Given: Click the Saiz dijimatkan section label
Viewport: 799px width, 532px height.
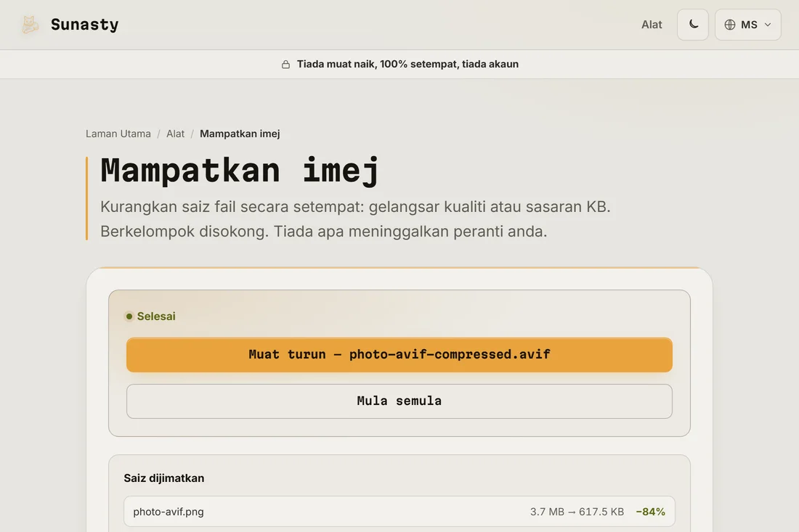Looking at the screenshot, I should (164, 478).
